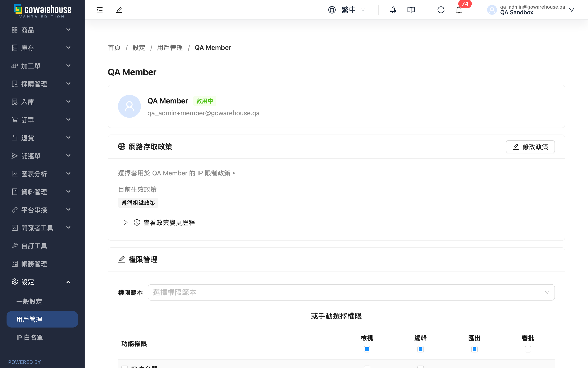Toggle the 檢視 column checkbox
Image resolution: width=588 pixels, height=368 pixels.
367,349
